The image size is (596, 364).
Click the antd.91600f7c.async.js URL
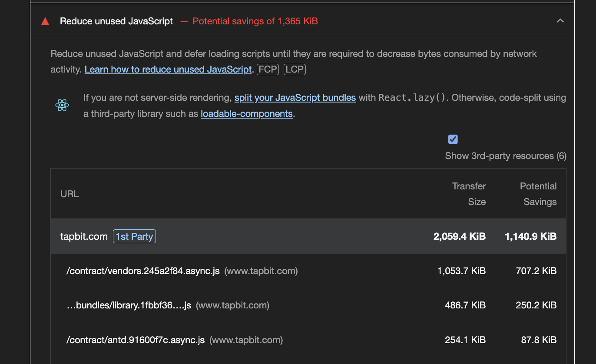(136, 340)
